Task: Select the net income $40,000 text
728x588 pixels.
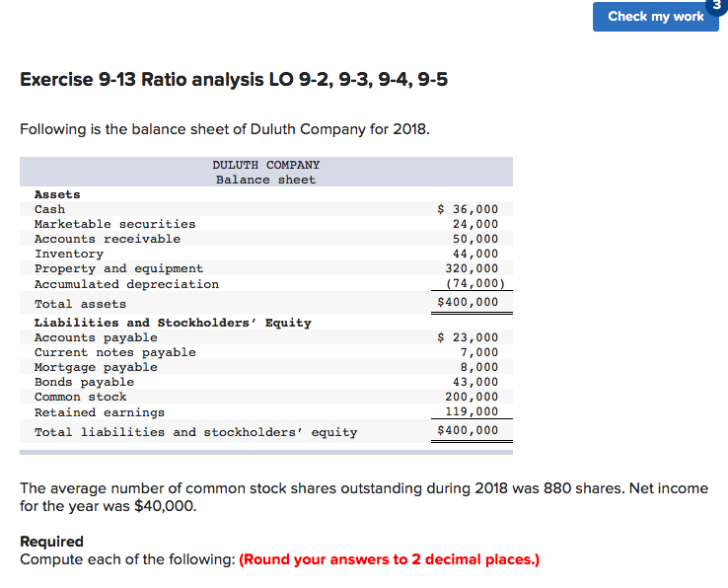Action: click(x=165, y=506)
